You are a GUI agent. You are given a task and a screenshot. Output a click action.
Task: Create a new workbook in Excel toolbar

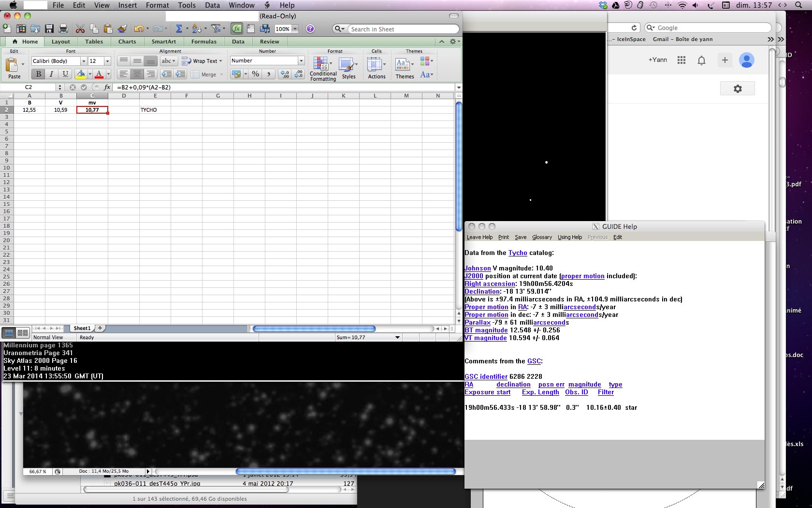click(7, 29)
